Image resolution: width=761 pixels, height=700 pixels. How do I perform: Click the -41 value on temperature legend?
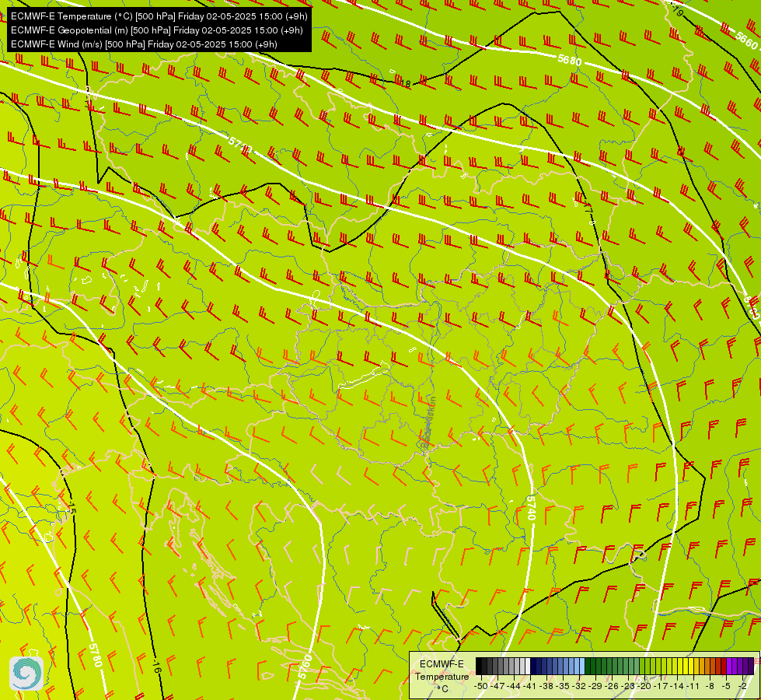[530, 686]
